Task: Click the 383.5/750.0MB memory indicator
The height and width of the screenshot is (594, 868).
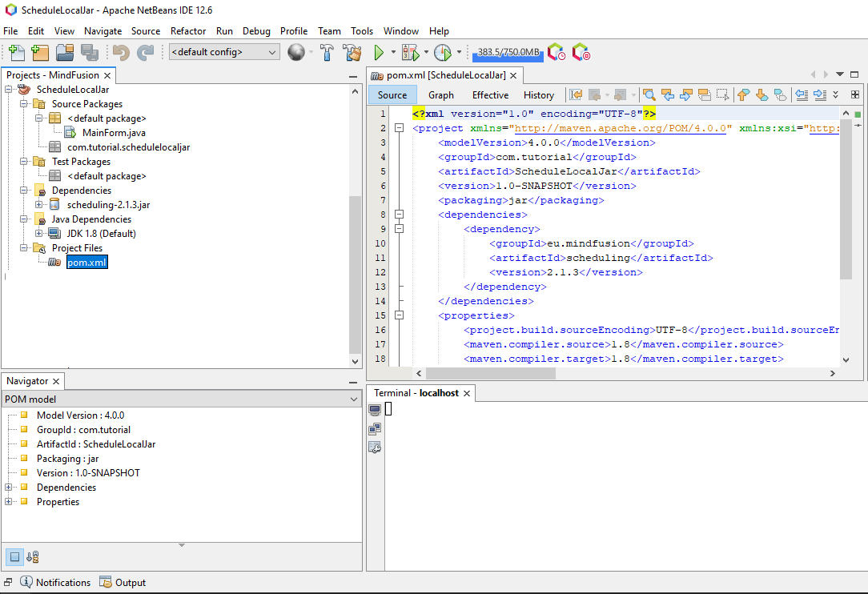Action: point(507,51)
